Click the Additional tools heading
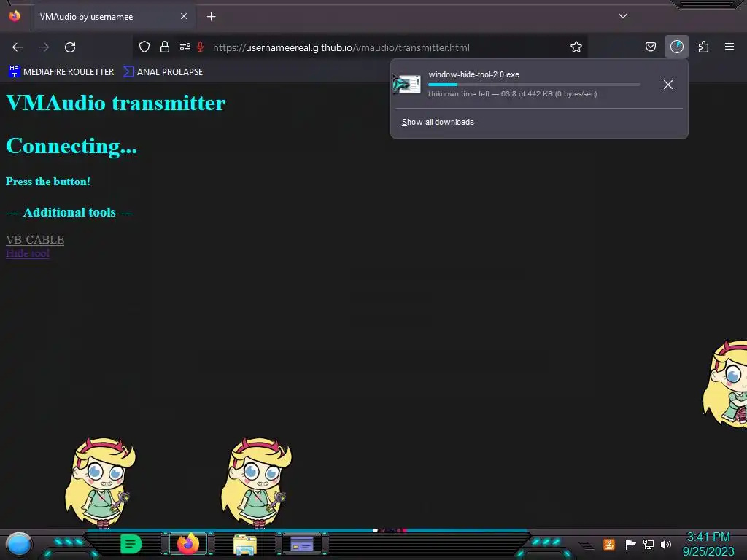 tap(69, 212)
